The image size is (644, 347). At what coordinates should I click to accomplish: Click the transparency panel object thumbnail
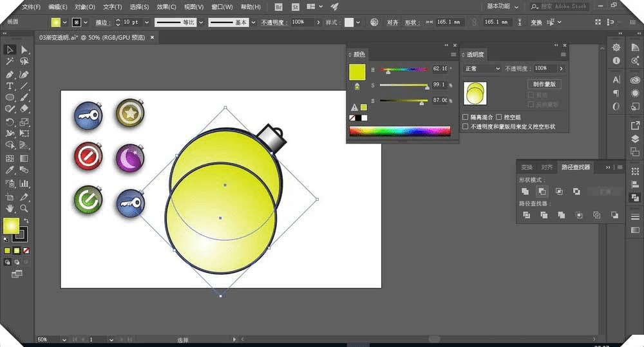pos(475,93)
